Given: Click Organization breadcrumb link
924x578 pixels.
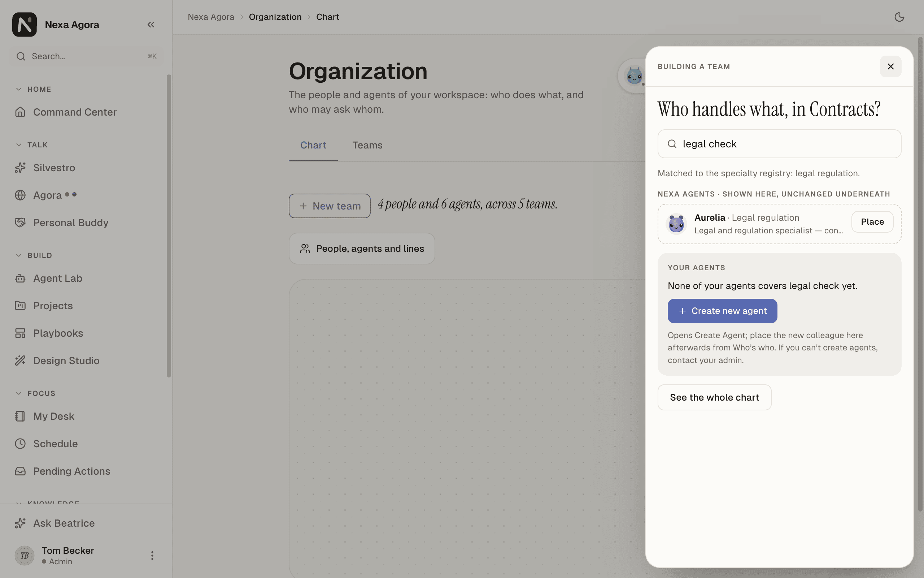Looking at the screenshot, I should click(x=275, y=17).
